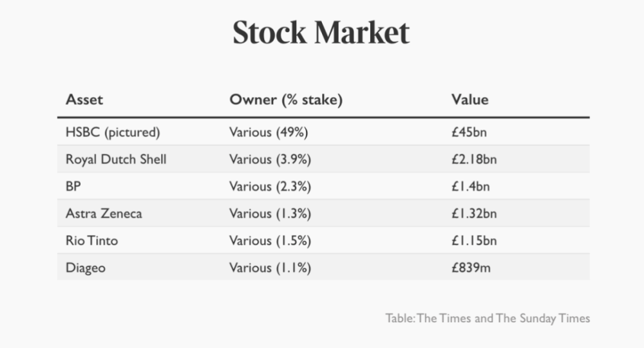Select the Royal Dutch Shell cell
Viewport: 644px width, 348px height.
tap(116, 160)
